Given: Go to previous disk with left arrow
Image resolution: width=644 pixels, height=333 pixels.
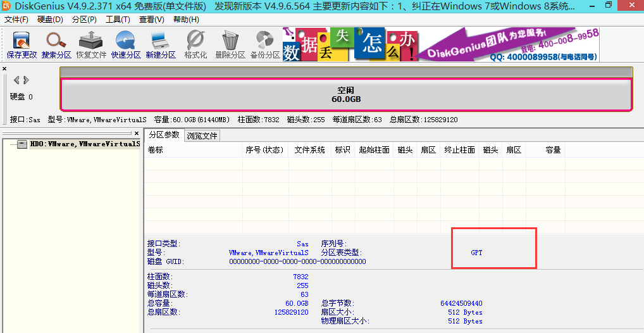Looking at the screenshot, I should tap(16, 80).
